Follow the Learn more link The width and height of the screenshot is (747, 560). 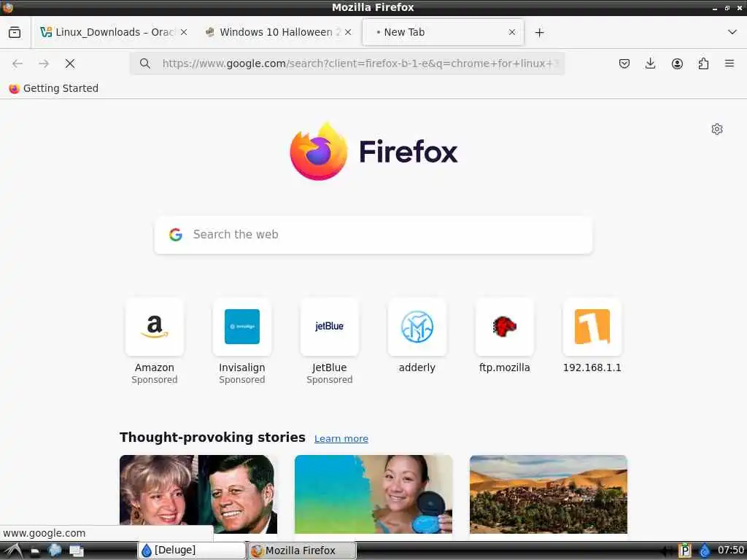341,438
